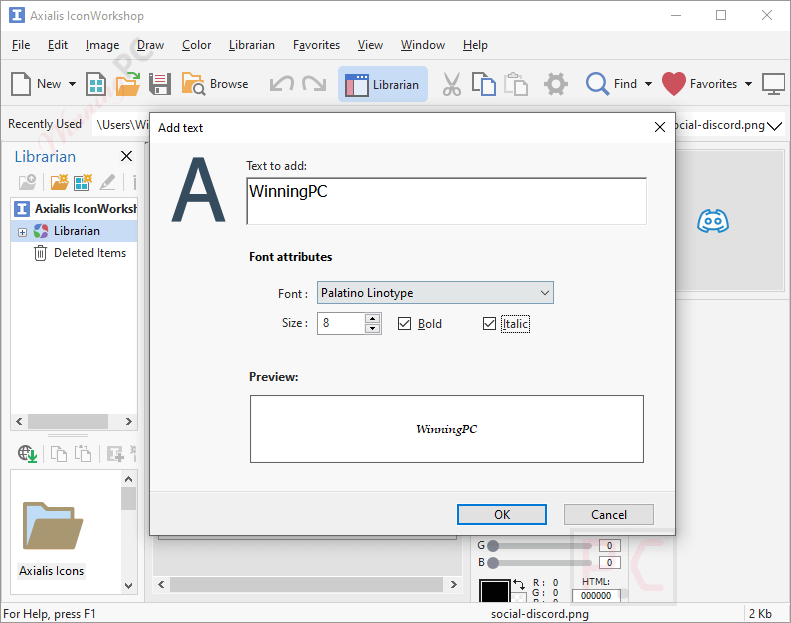Click the Undo arrow icon
The width and height of the screenshot is (791, 623).
click(281, 84)
